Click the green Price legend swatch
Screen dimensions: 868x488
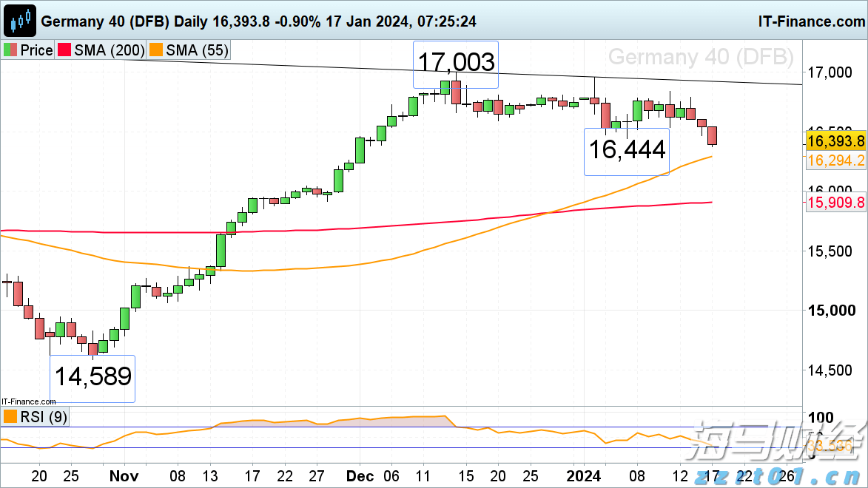pos(10,50)
